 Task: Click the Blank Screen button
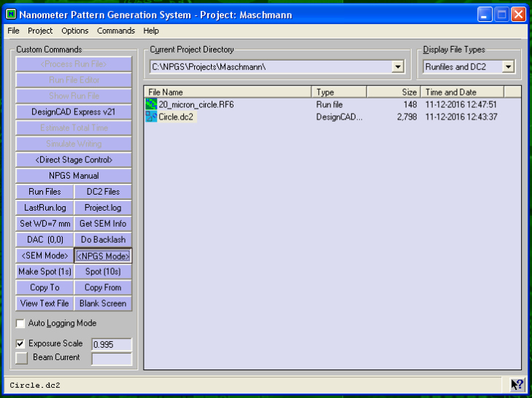coord(103,303)
